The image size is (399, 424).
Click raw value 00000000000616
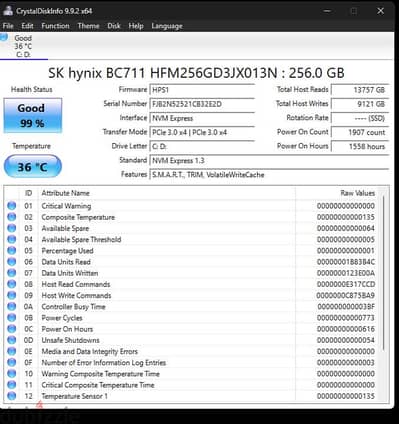coord(346,329)
